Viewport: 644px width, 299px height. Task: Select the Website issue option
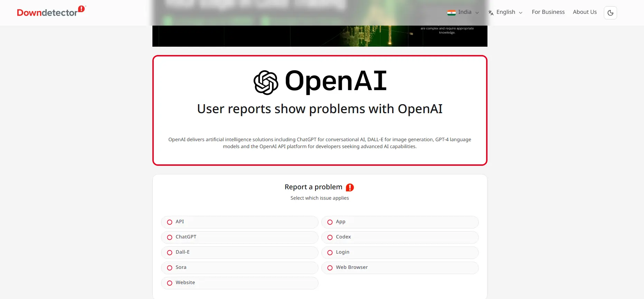[239, 283]
